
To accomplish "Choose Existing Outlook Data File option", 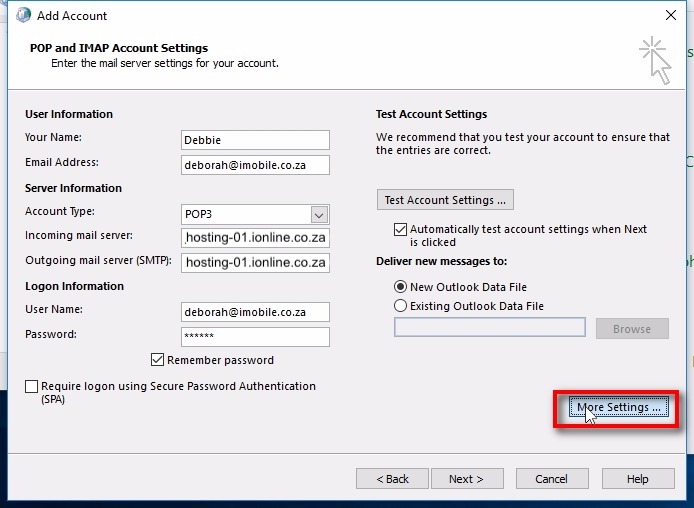I will (x=400, y=306).
